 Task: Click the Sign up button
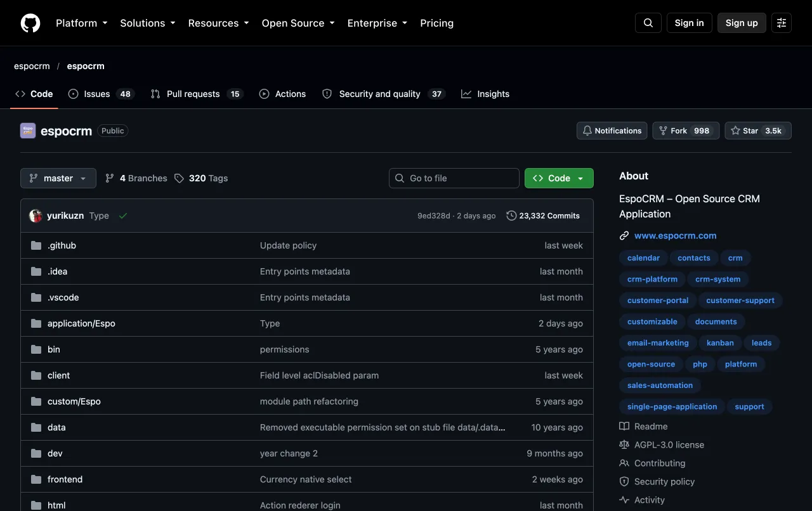742,23
